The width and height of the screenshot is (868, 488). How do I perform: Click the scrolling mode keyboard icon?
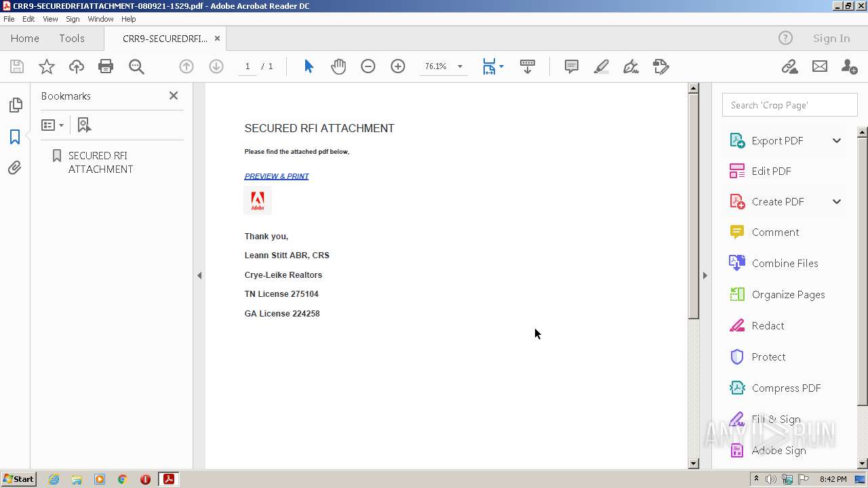(x=528, y=66)
